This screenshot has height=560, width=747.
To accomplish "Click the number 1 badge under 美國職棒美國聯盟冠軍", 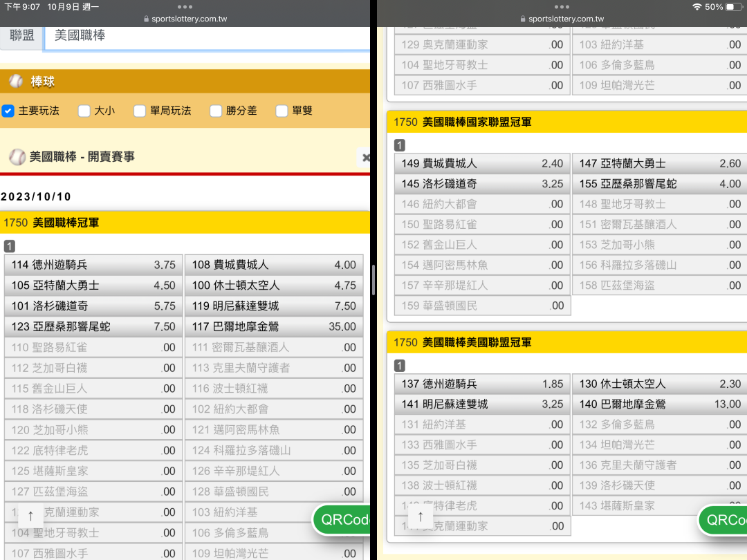I will pos(400,366).
